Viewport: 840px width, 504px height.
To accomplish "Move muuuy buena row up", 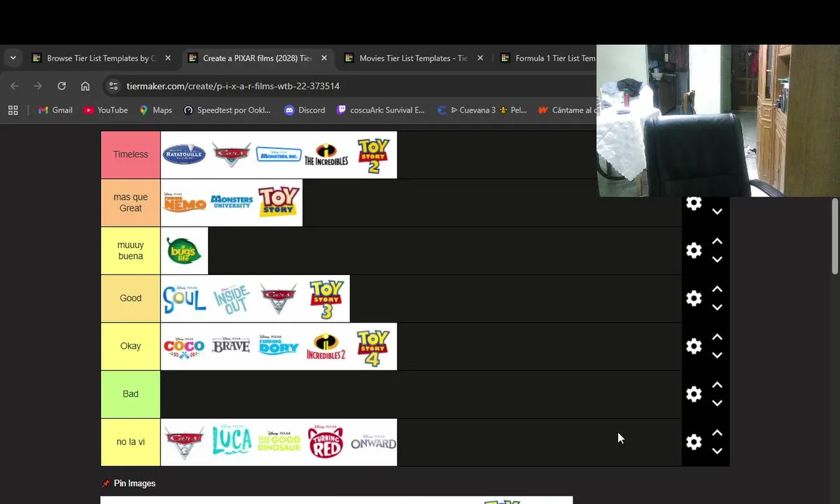I will click(717, 241).
